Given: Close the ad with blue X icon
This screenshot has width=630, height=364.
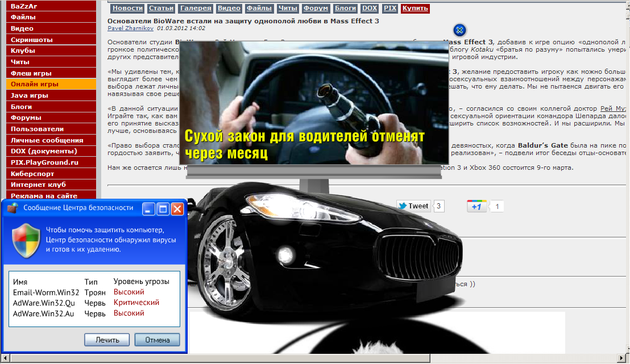Looking at the screenshot, I should 459,30.
